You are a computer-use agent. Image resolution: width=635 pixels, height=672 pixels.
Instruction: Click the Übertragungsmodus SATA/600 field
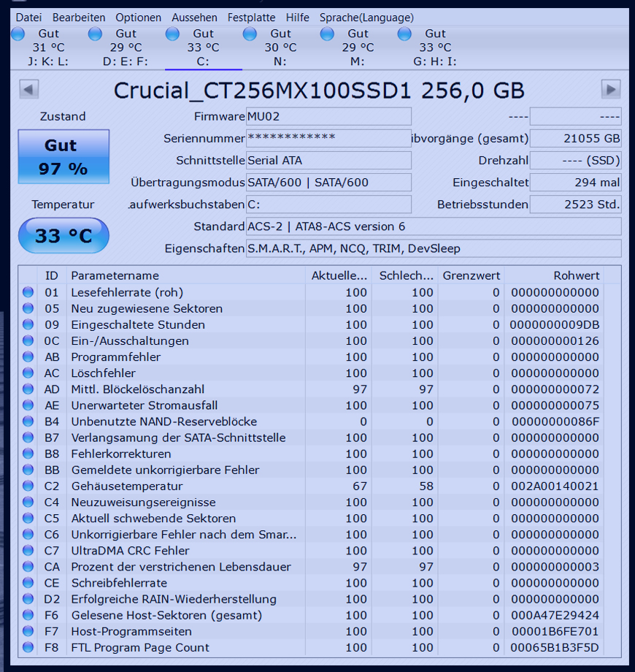pos(328,183)
